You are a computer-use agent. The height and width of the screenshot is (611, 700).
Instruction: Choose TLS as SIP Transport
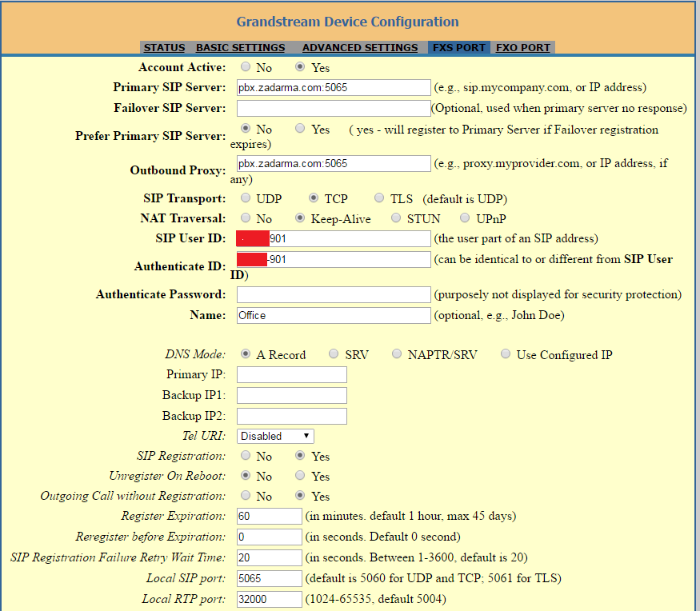pos(380,198)
